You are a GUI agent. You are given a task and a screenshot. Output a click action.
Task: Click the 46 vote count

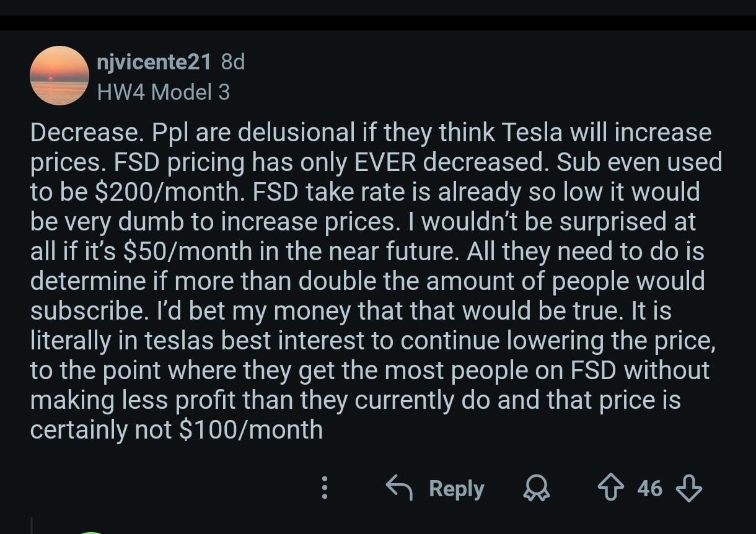point(650,489)
